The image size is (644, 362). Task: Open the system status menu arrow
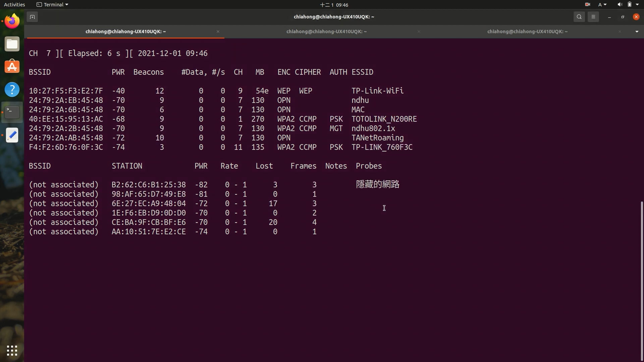coord(637,5)
